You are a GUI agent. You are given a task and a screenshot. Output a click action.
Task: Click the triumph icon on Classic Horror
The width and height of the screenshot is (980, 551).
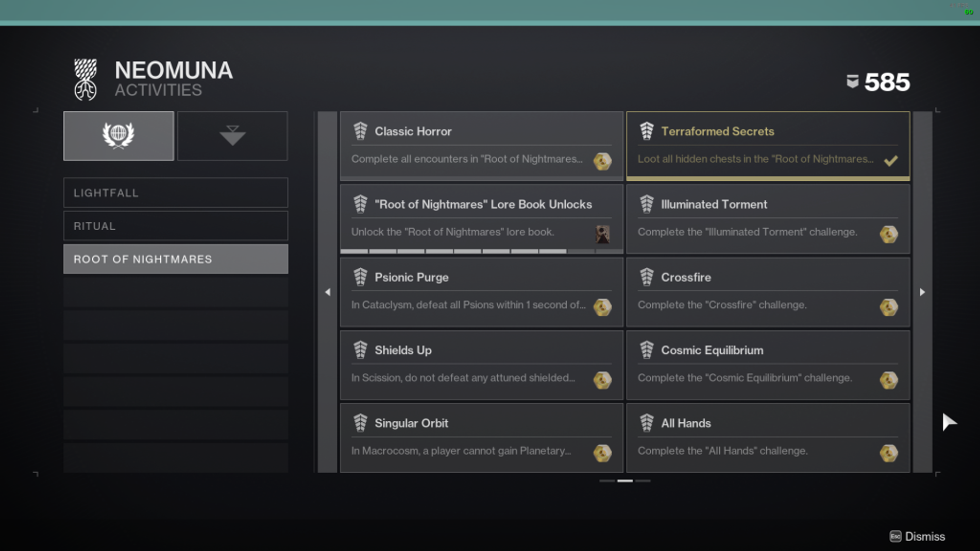click(360, 130)
